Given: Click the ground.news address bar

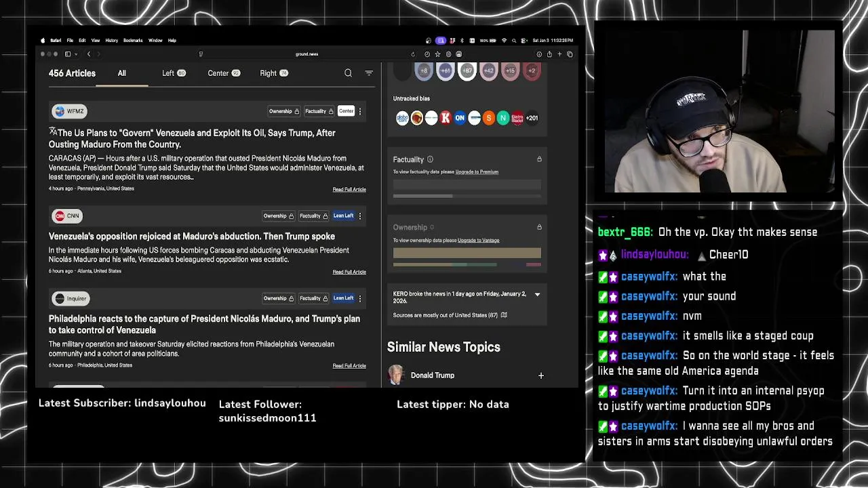Looking at the screenshot, I should coord(307,54).
